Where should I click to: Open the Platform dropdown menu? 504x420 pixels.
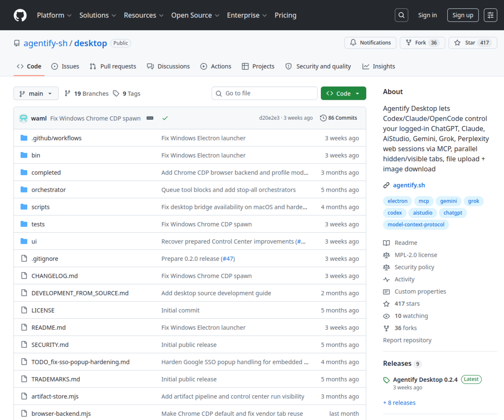click(54, 15)
